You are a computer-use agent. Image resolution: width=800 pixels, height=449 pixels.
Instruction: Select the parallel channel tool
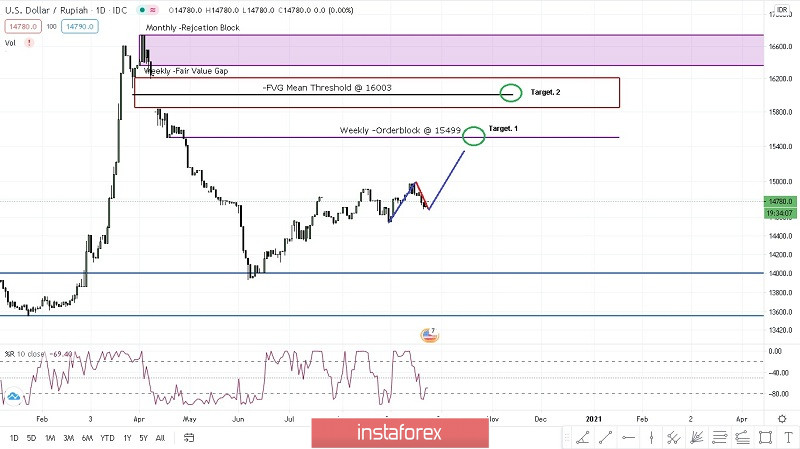[673, 437]
